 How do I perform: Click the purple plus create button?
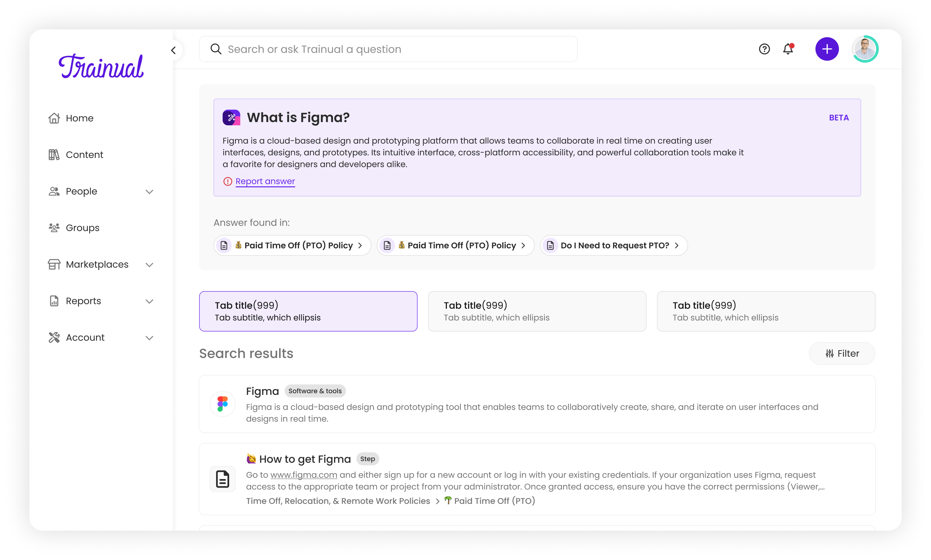pos(827,49)
